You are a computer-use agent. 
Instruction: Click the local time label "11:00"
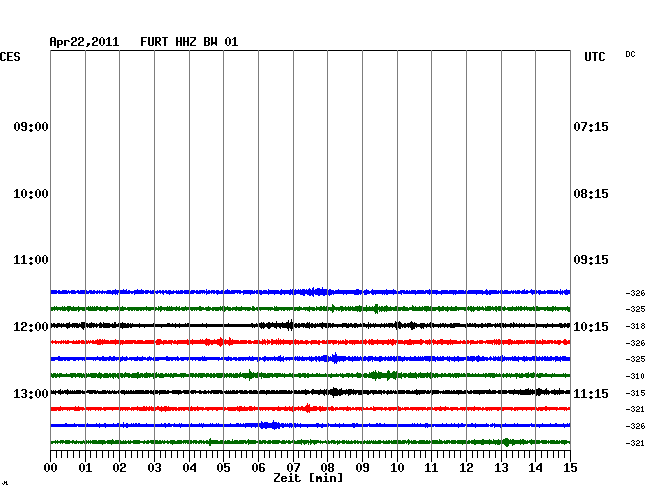pos(31,260)
